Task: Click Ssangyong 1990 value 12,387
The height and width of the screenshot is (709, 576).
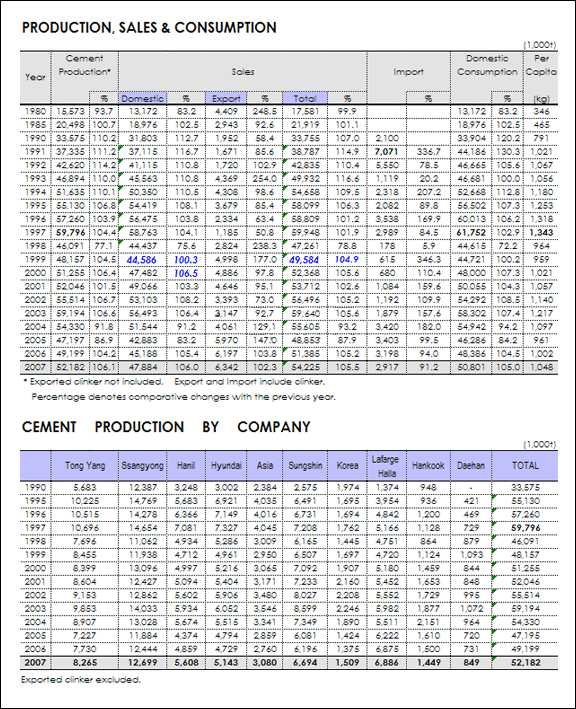Action: coord(143,487)
